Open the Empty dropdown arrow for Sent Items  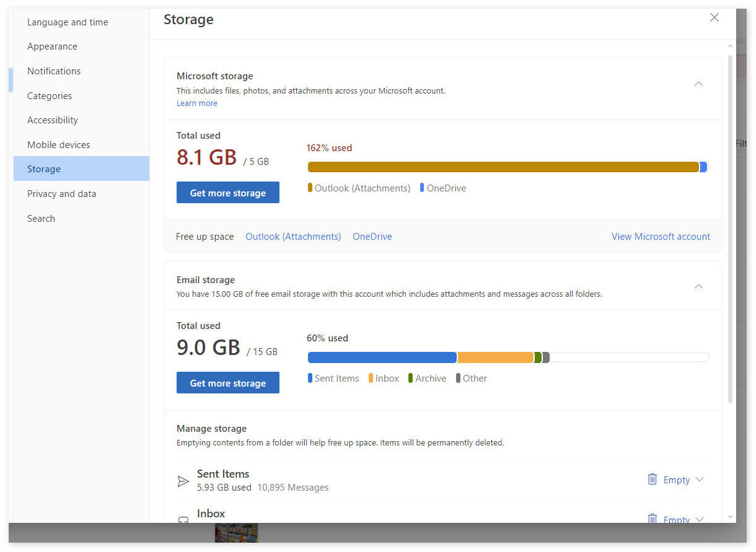(700, 480)
